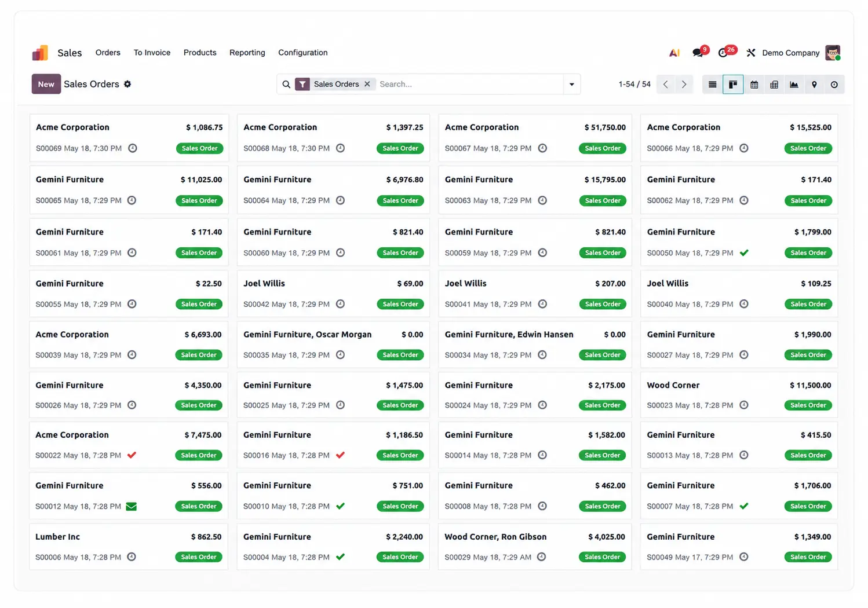Click the $ 15,525.00 amount
The height and width of the screenshot is (608, 868).
[x=811, y=127]
